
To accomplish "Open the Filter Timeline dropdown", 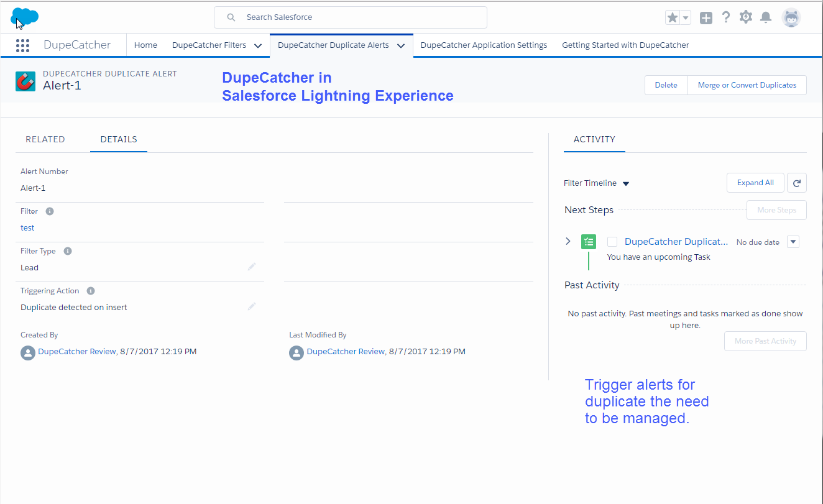I will pyautogui.click(x=626, y=183).
